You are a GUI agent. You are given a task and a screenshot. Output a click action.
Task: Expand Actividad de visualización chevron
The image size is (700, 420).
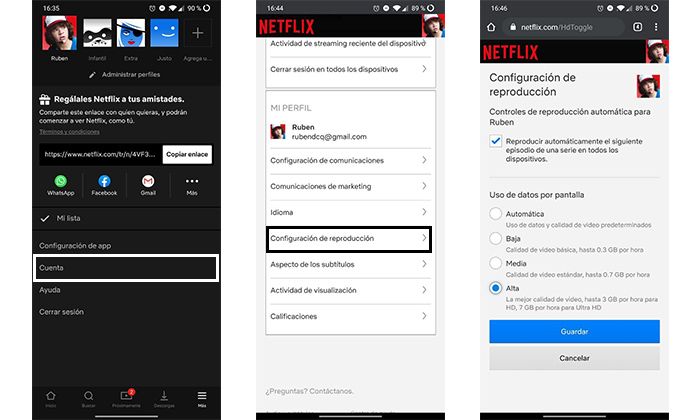coord(425,290)
